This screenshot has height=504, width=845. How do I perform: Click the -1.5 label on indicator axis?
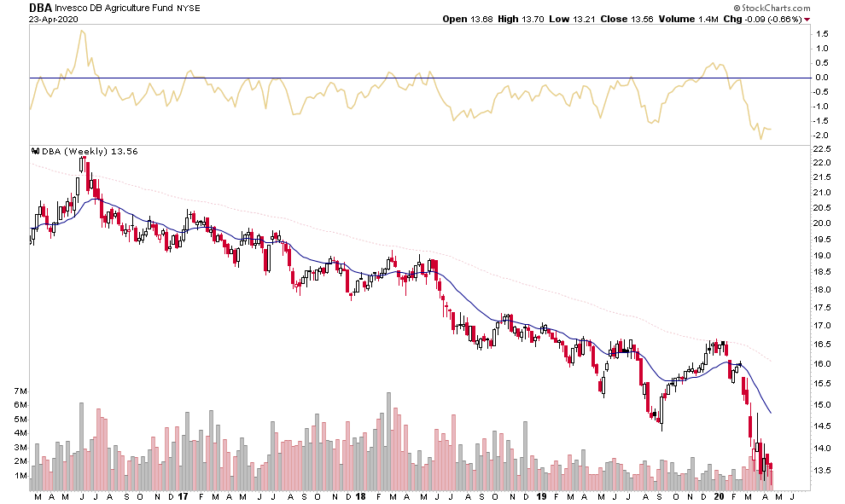click(x=821, y=121)
